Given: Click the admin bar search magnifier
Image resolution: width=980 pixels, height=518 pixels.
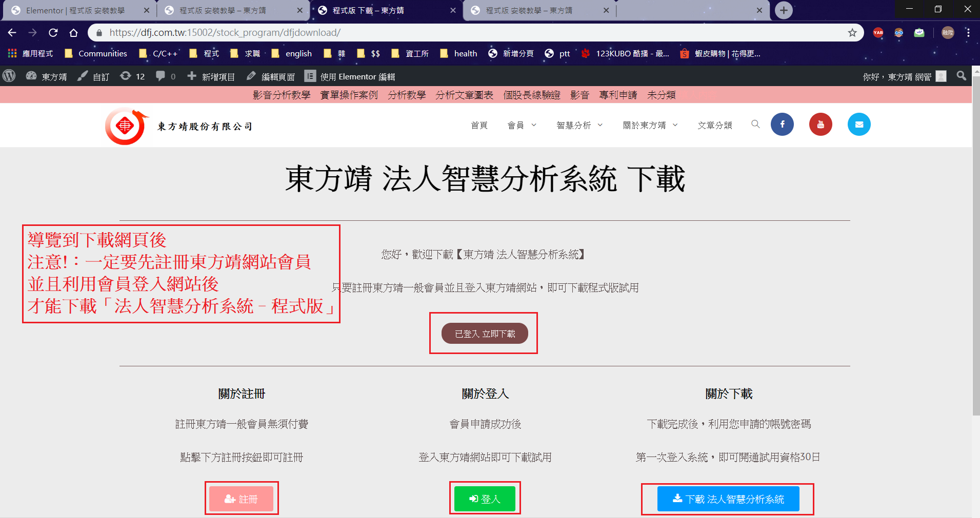Looking at the screenshot, I should [962, 76].
